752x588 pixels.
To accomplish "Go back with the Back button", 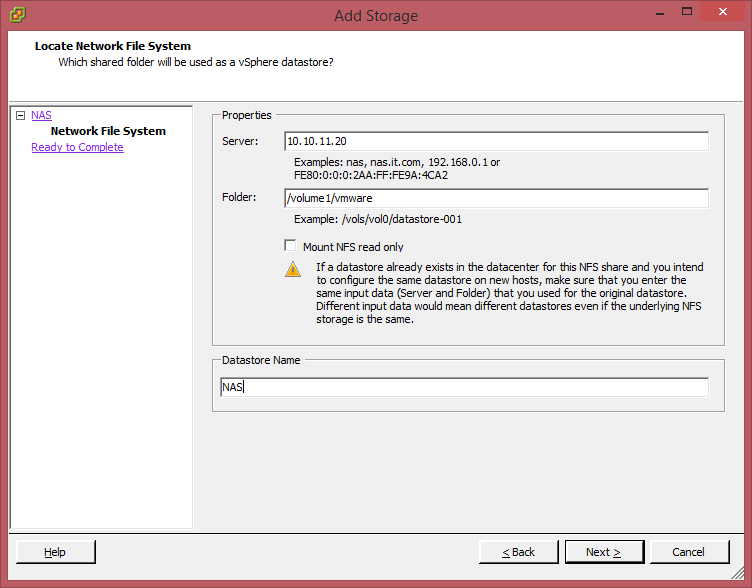I will point(518,552).
